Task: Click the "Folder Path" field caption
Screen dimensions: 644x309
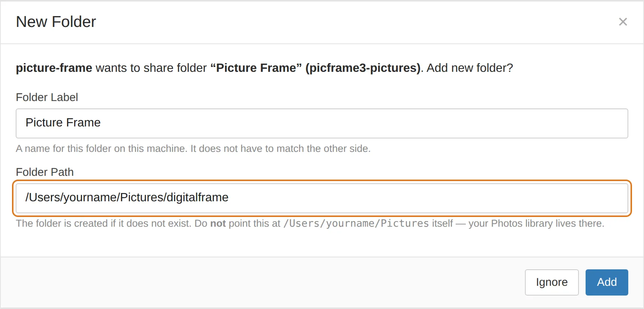Action: click(x=45, y=172)
